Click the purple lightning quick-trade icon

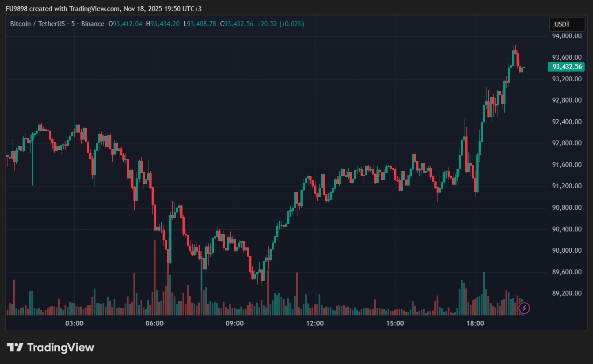pyautogui.click(x=524, y=308)
